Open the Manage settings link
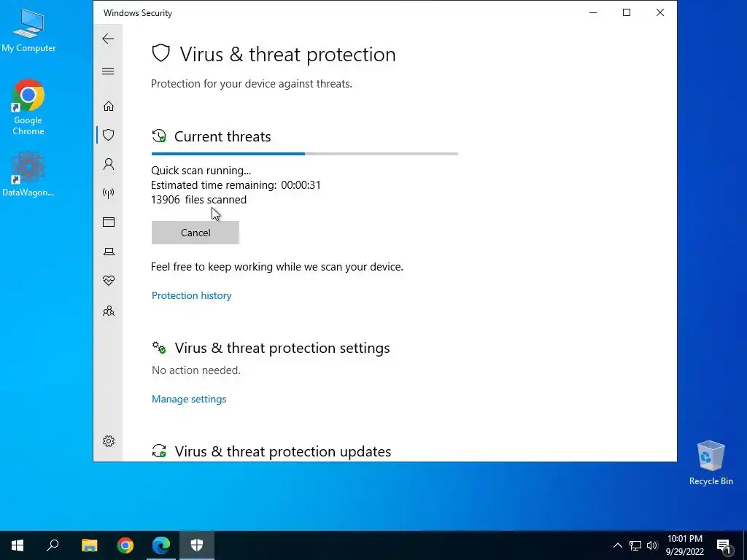 189,399
